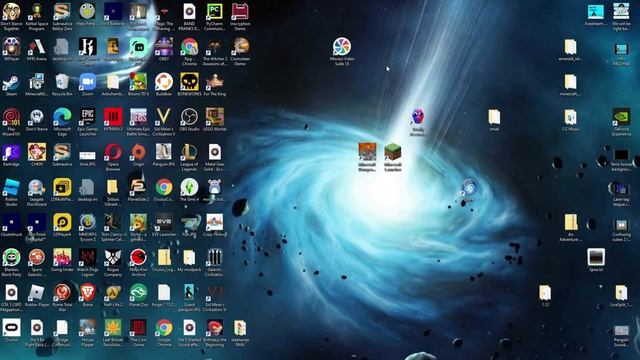This screenshot has height=360, width=640.
Task: Open The Sims 4 shortcut
Action: coord(189,187)
